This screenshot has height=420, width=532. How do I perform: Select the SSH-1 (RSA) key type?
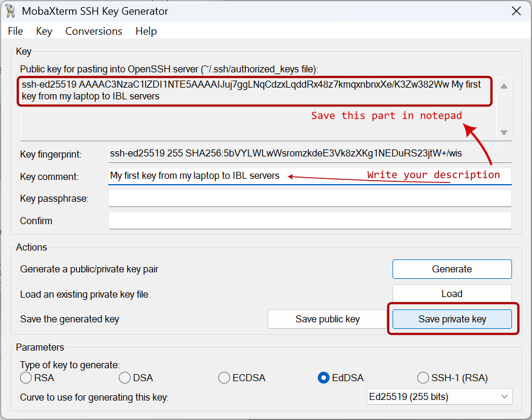(453, 378)
